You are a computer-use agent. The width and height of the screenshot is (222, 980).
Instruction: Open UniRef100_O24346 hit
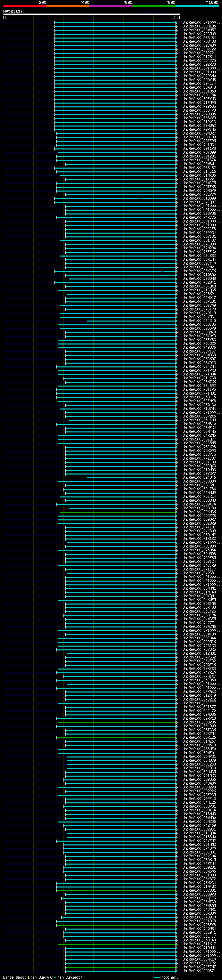click(199, 477)
